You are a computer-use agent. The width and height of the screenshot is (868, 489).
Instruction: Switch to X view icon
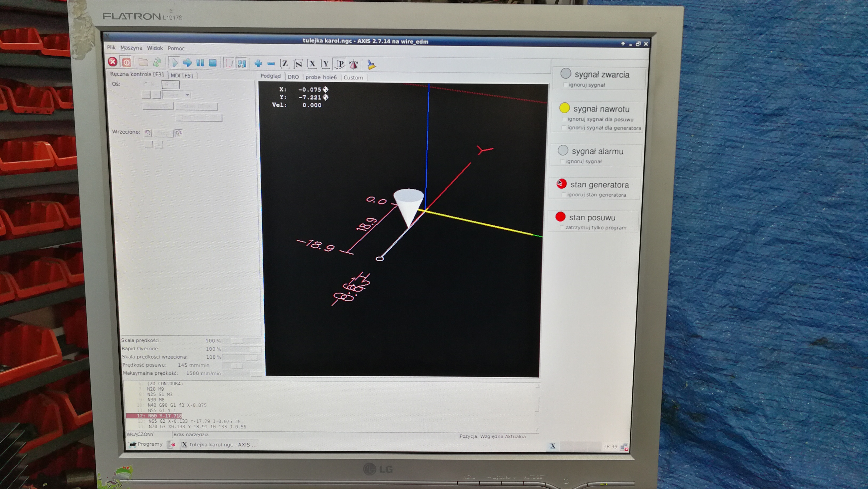tap(312, 64)
